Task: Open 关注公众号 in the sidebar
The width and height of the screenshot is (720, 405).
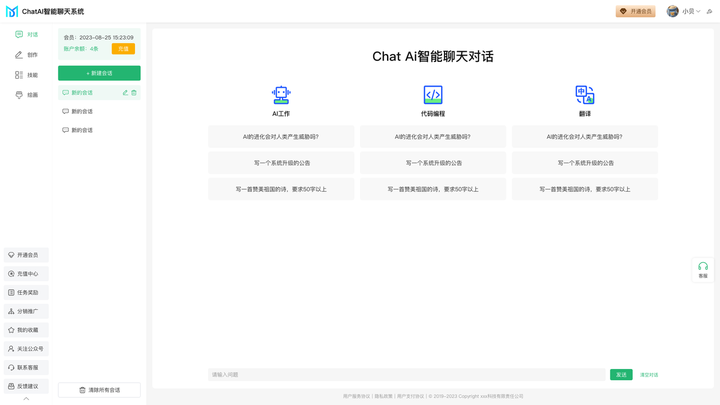Action: click(x=26, y=349)
